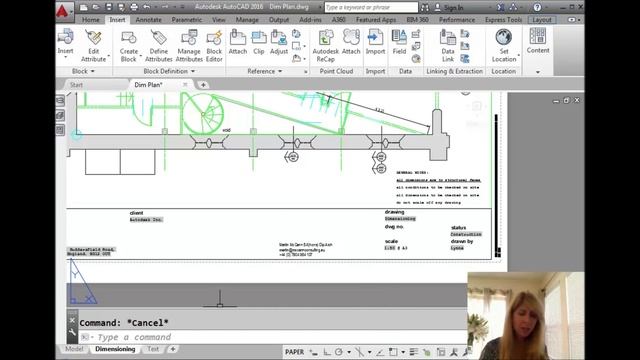Viewport: 640px width, 360px height.
Task: Switch to the Express Tools ribbon tab
Action: point(503,20)
